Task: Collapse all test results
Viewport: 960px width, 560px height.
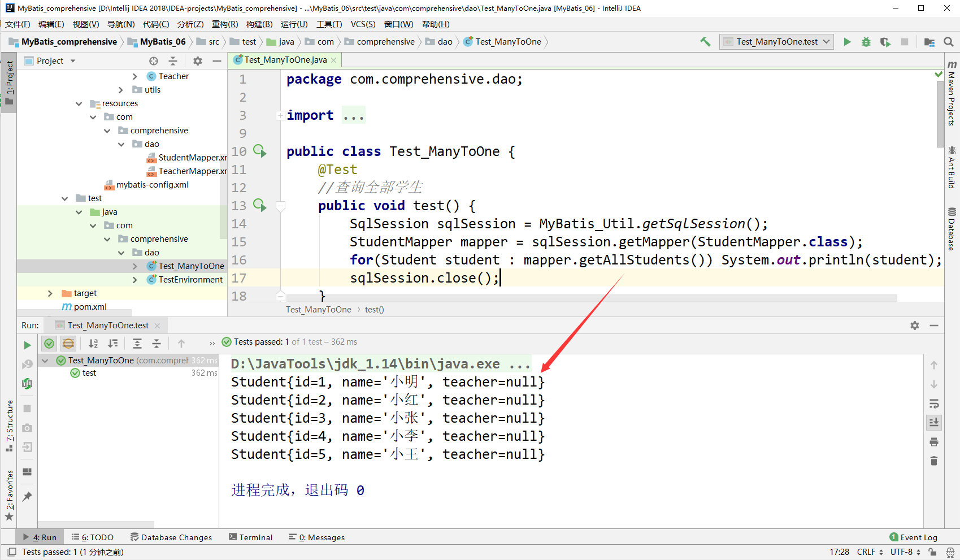Action: point(157,343)
